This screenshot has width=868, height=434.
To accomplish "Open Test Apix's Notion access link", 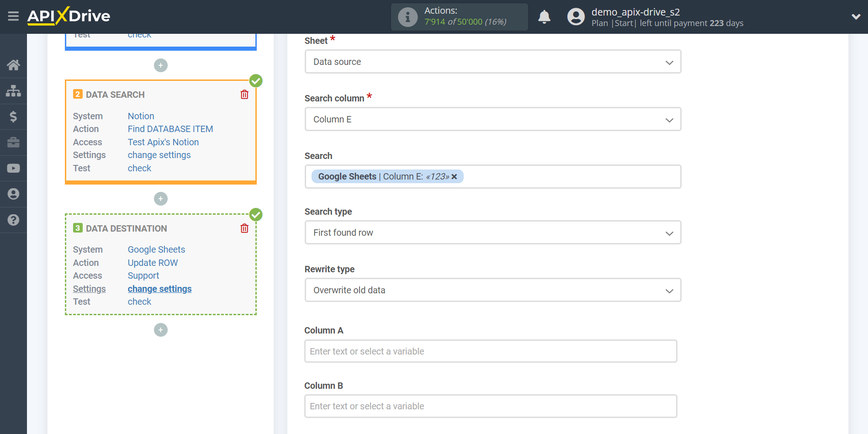I will [163, 142].
